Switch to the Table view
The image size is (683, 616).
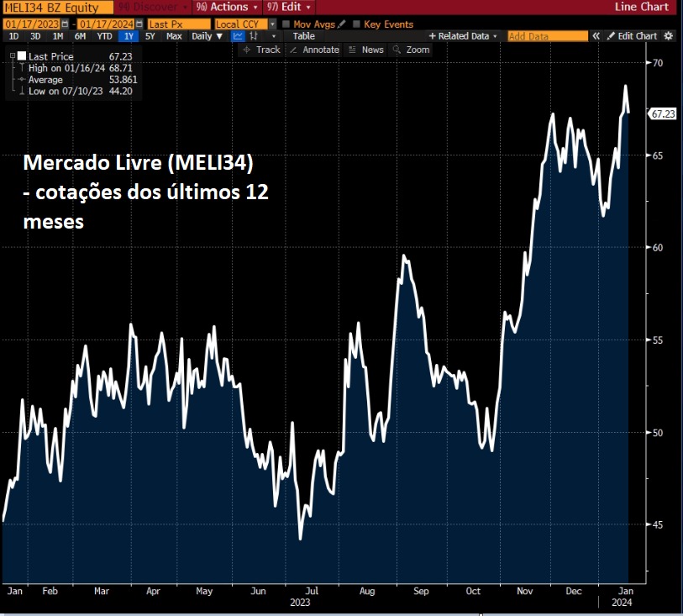coord(303,36)
